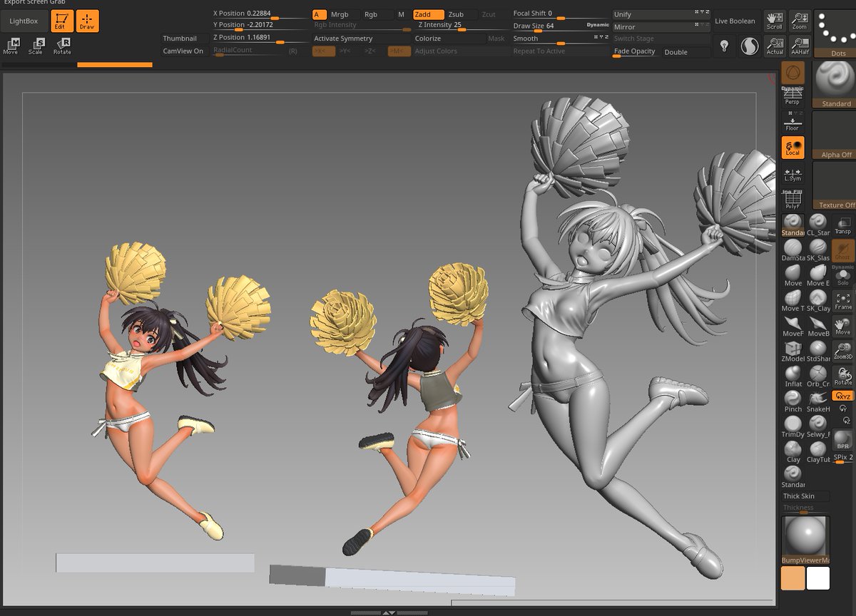
Task: Open the Alpha Off selector
Action: pyautogui.click(x=836, y=135)
